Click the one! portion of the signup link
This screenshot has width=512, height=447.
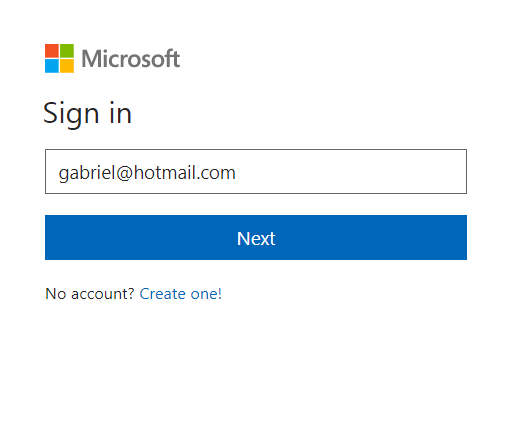click(206, 294)
